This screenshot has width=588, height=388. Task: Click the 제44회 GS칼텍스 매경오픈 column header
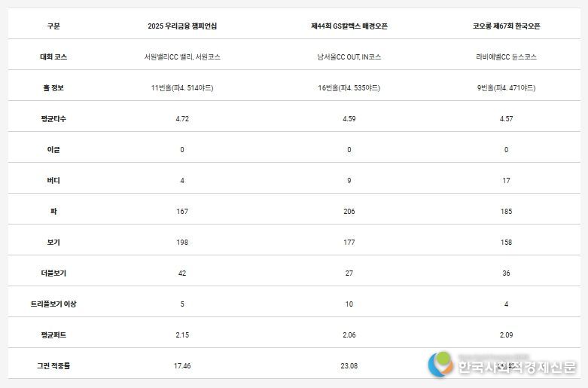pos(349,26)
